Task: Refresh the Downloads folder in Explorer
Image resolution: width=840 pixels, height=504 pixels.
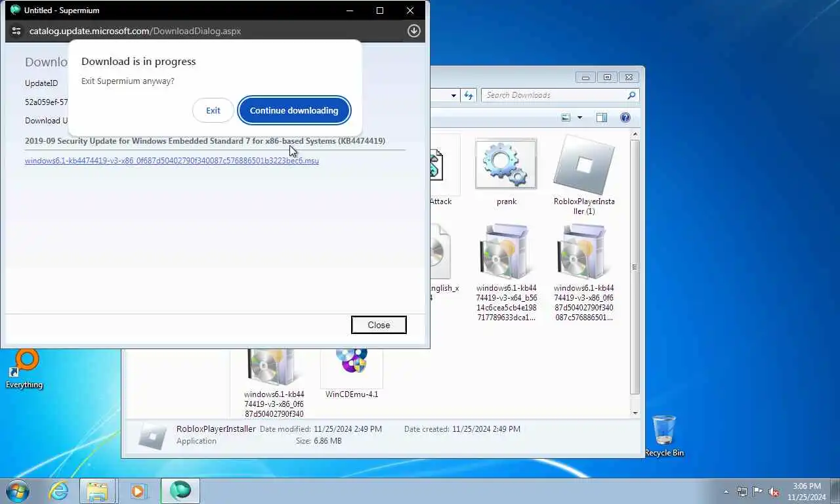Action: (469, 95)
